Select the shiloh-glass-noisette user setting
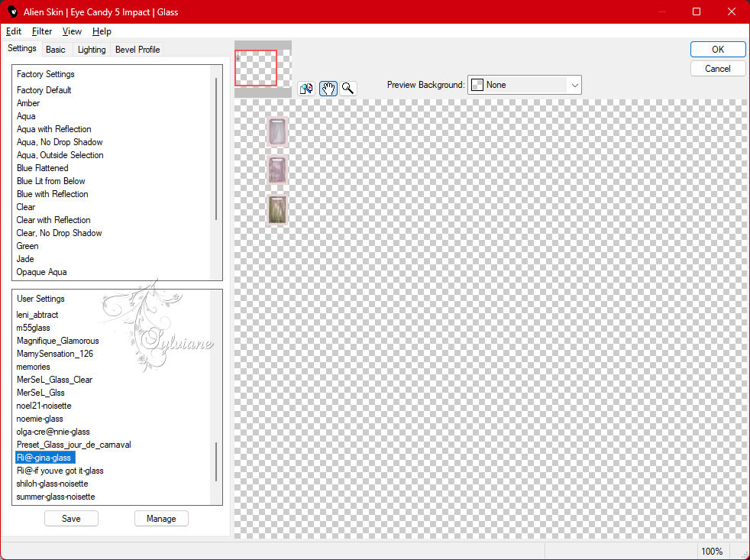The height and width of the screenshot is (560, 750). pyautogui.click(x=52, y=484)
